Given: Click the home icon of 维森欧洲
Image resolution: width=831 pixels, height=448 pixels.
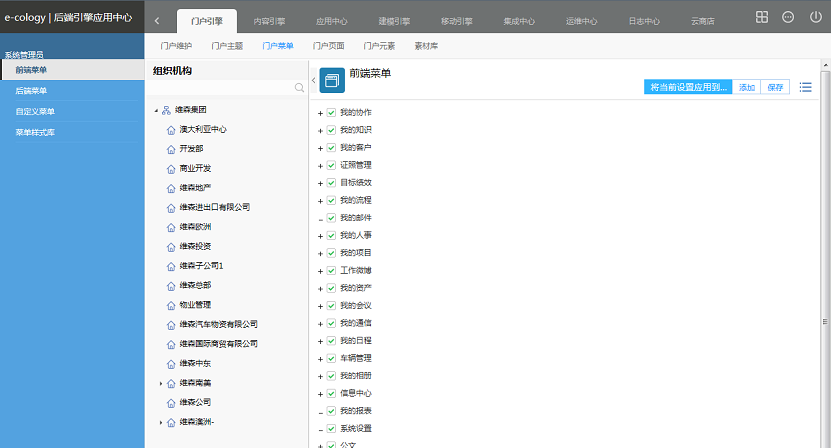Looking at the screenshot, I should pos(171,227).
